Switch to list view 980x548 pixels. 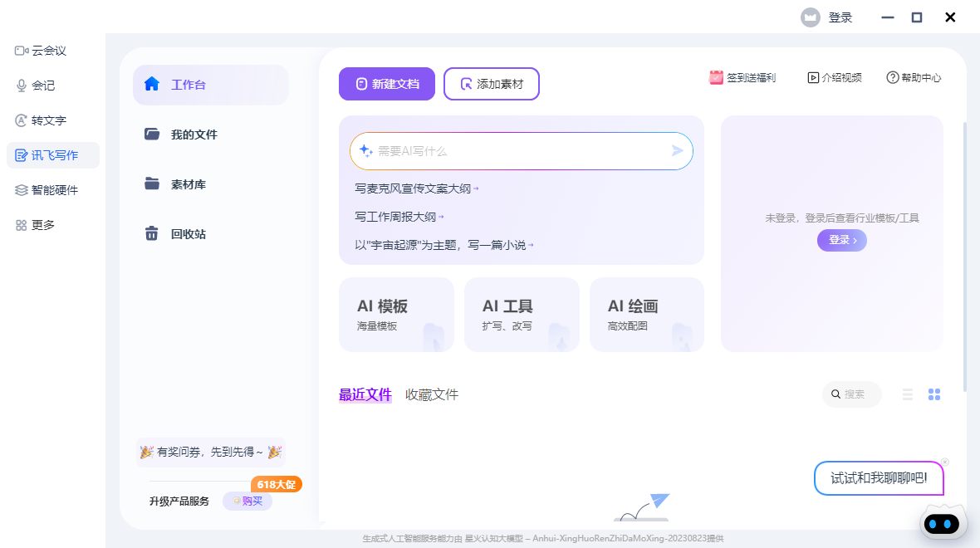(x=908, y=394)
